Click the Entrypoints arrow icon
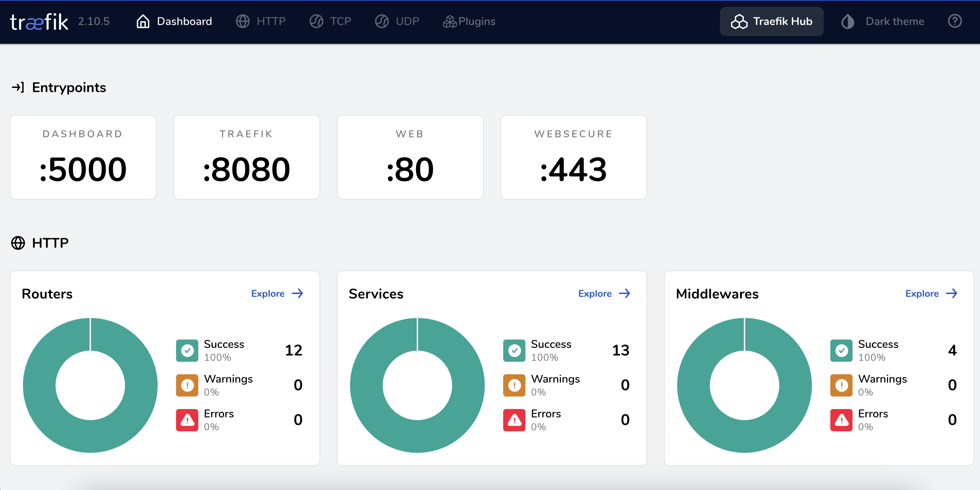 [18, 88]
